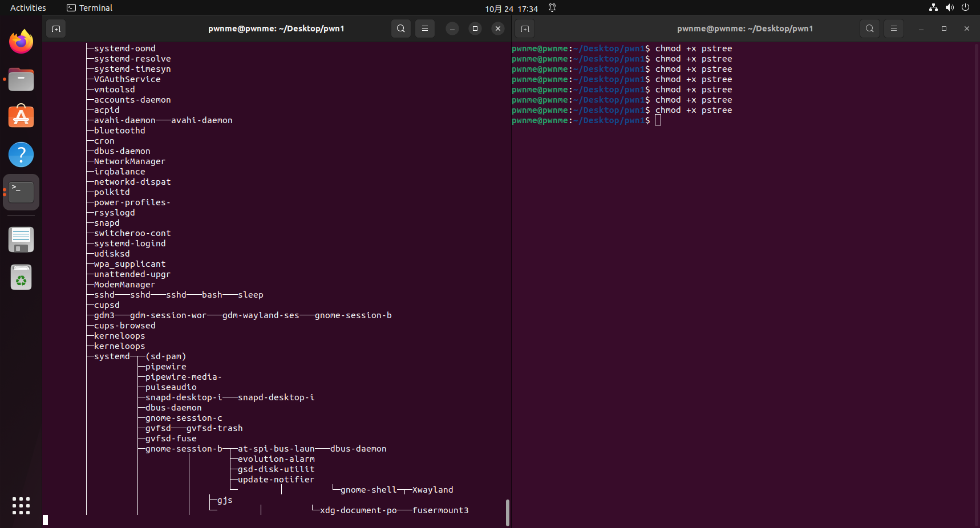Open the clock and calendar panel
Viewport: 980px width, 528px height.
[x=511, y=9]
